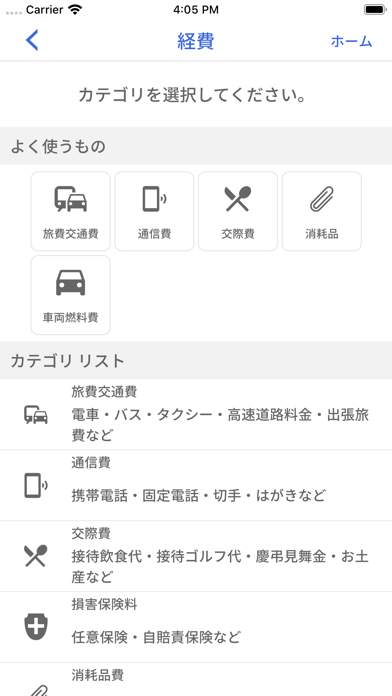
Task: Tap the phone icon in 通信費 list row
Action: (36, 485)
